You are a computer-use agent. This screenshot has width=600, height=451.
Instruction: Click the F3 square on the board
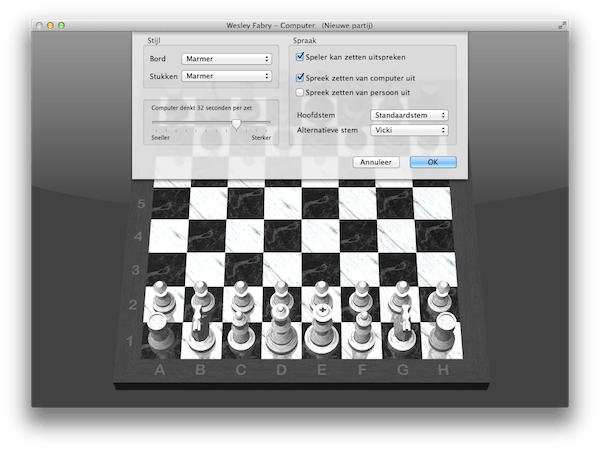click(360, 269)
